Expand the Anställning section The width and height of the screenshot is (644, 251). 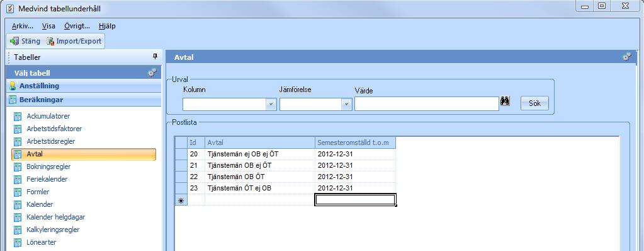pyautogui.click(x=84, y=86)
